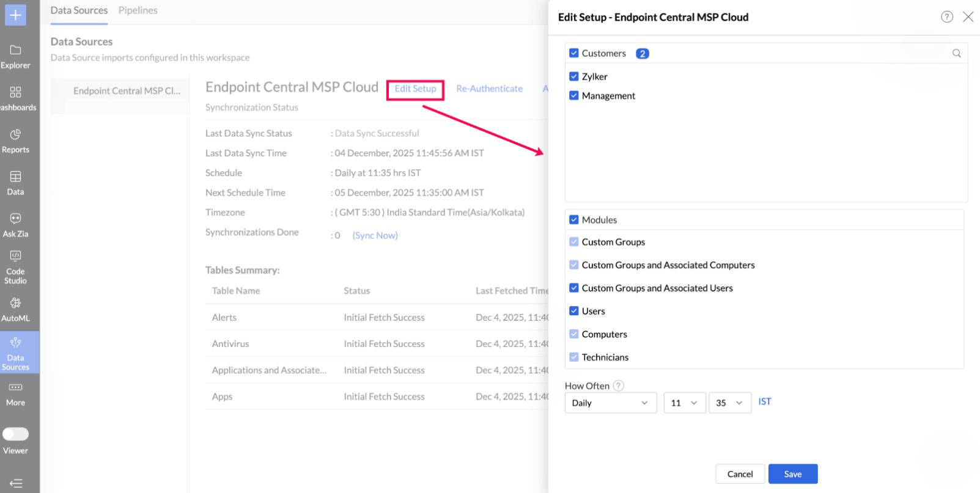Uncheck the Management customer checkbox
This screenshot has width=980, height=493.
[x=573, y=95]
